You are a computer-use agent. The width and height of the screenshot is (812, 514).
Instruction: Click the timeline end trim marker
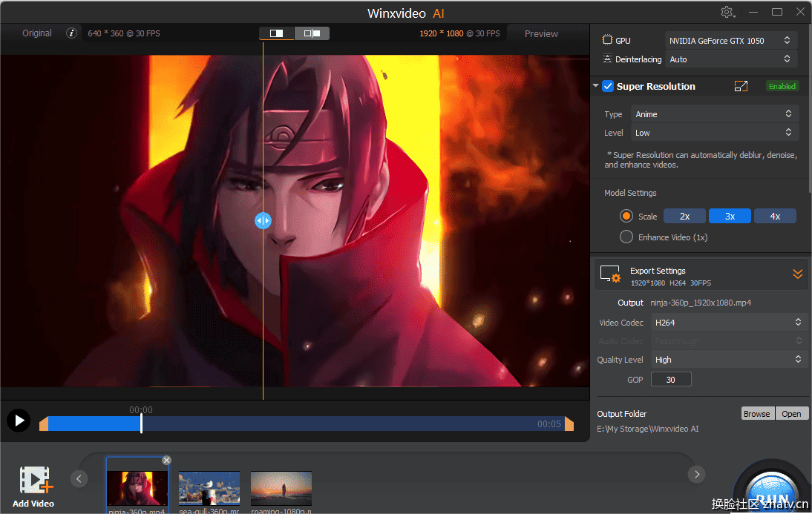569,424
